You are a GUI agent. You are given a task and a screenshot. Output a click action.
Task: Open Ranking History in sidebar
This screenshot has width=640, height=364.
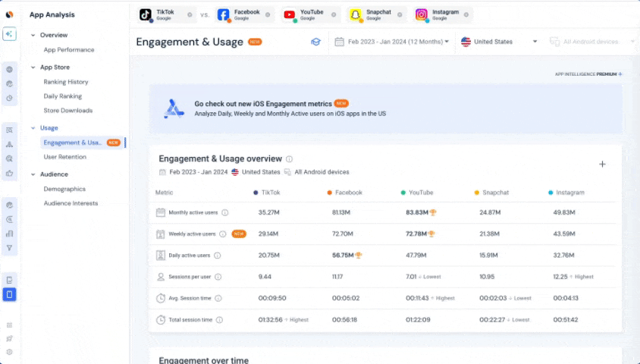pyautogui.click(x=66, y=82)
